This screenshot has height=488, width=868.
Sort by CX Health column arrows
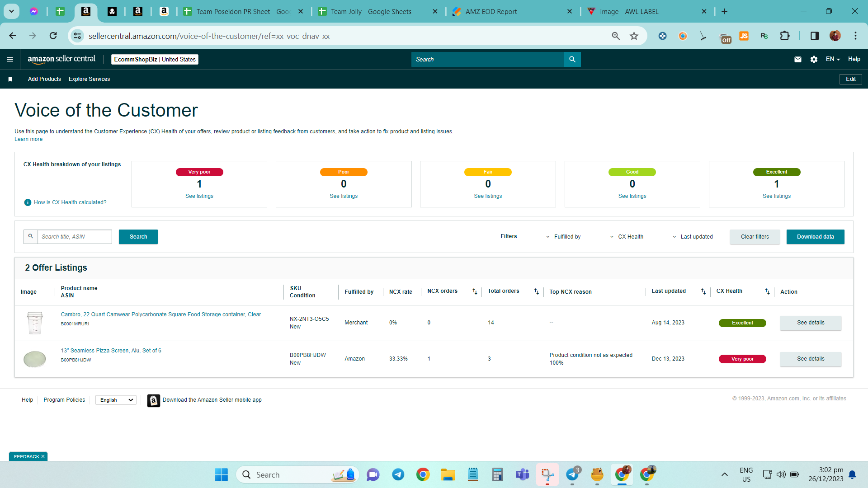pos(767,291)
